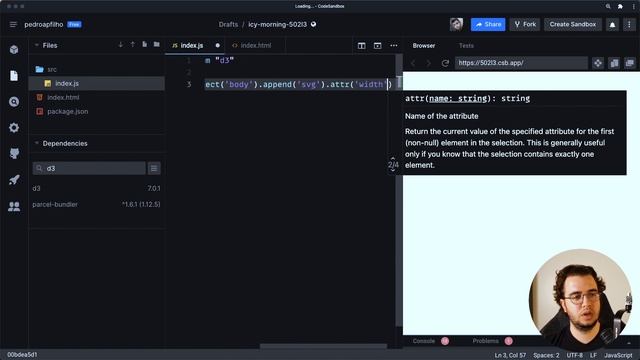The height and width of the screenshot is (360, 640).
Task: Switch to the index.html editor tab
Action: click(x=256, y=45)
